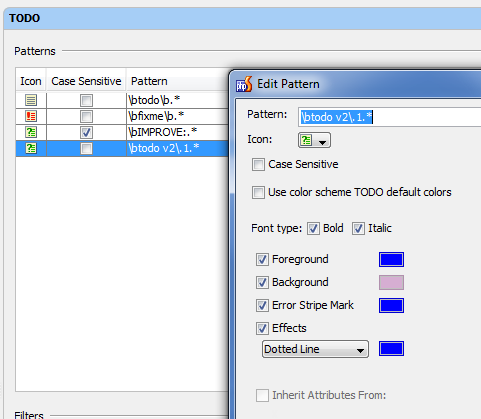
Task: Disable the Foreground color checkbox
Action: pos(262,259)
